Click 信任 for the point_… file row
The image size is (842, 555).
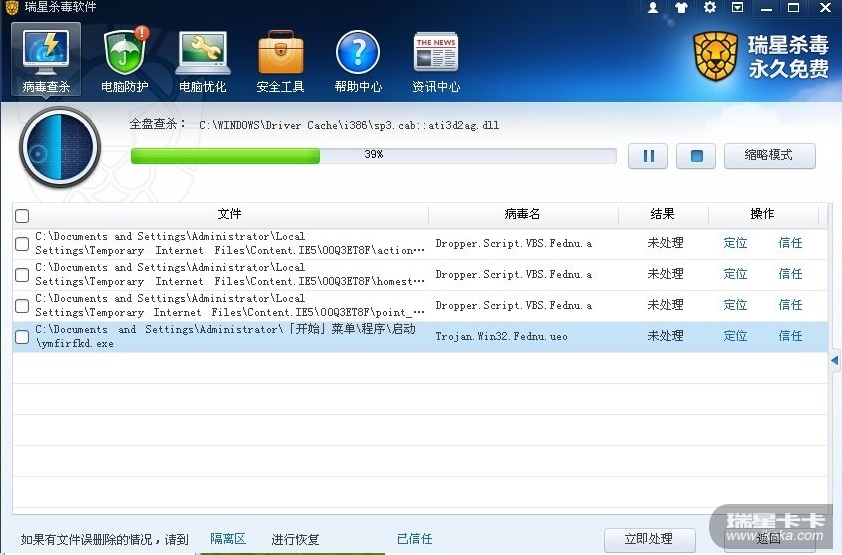(790, 305)
